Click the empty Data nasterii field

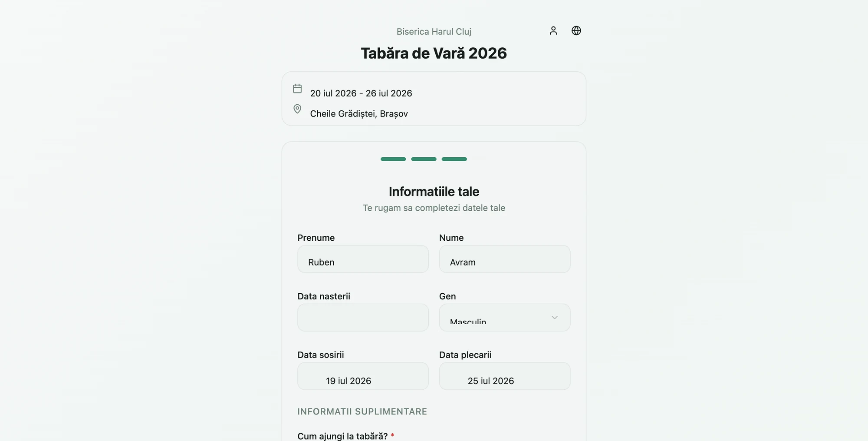coord(363,318)
